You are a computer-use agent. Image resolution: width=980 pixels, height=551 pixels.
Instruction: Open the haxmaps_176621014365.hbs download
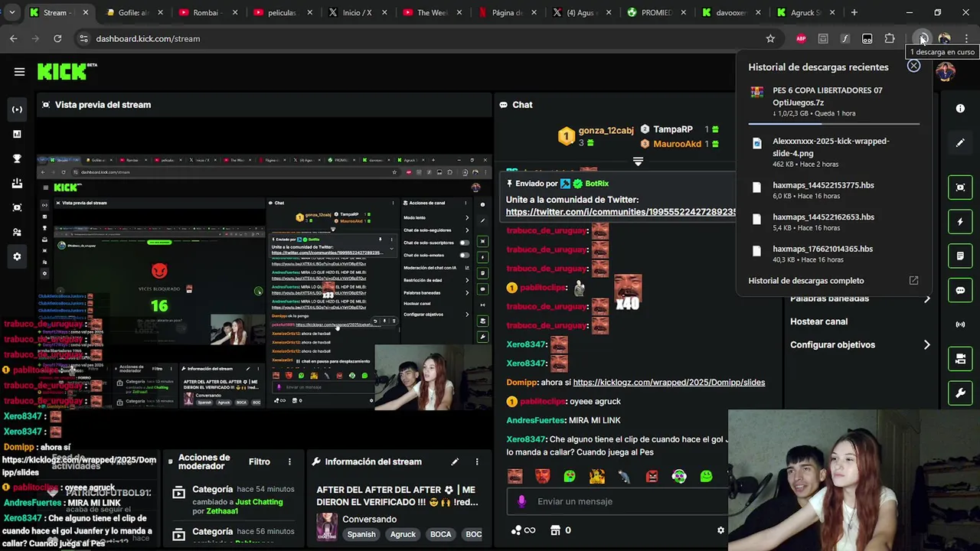[833, 253]
